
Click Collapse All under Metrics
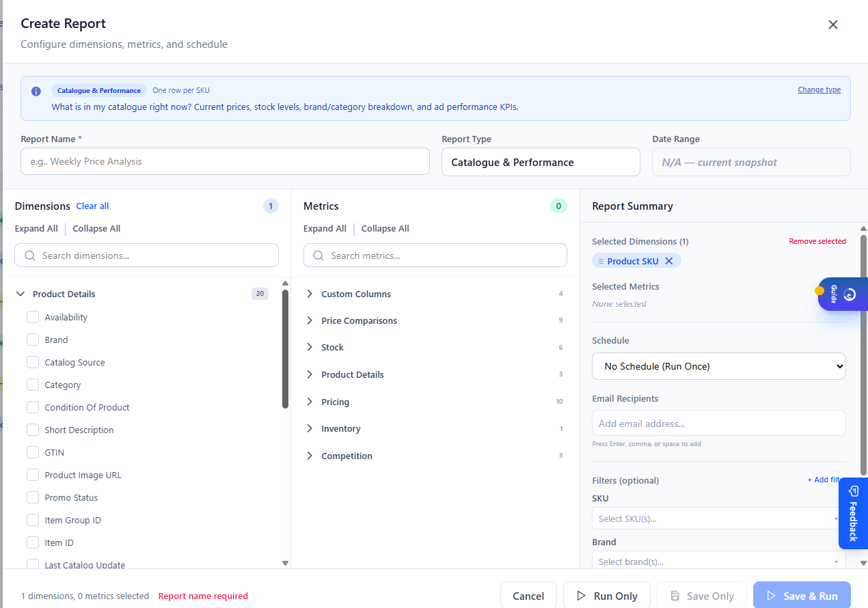click(385, 228)
